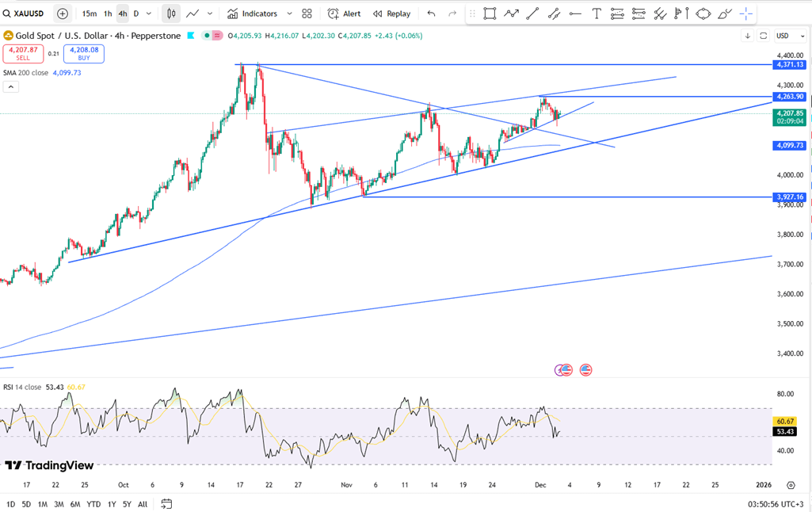Expand the timeframe interval dropdown arrow
812x512 pixels.
(x=150, y=13)
